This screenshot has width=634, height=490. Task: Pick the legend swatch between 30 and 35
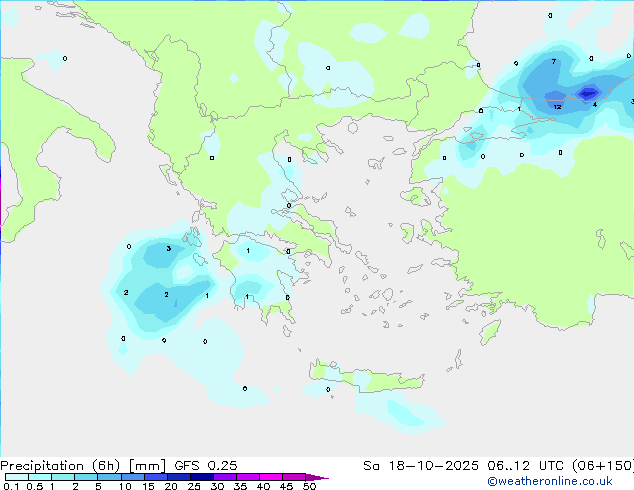pyautogui.click(x=225, y=477)
